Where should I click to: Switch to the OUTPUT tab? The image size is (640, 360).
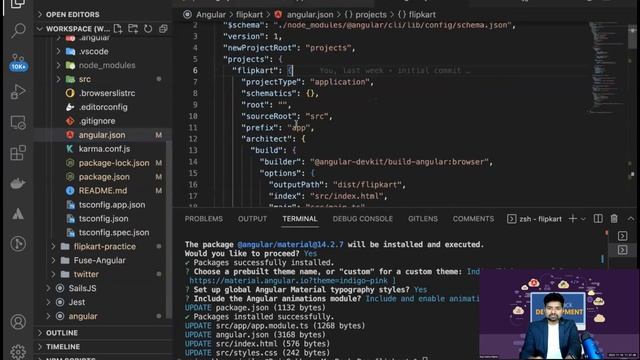(x=252, y=219)
